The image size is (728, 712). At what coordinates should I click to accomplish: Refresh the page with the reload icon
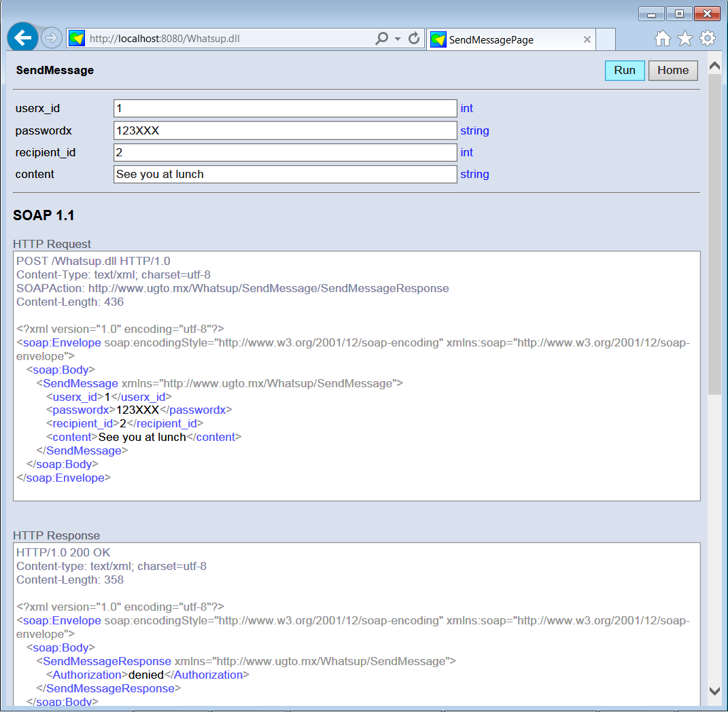[414, 38]
